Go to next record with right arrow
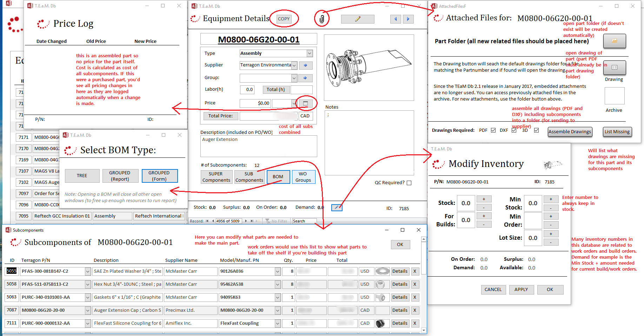The image size is (644, 336). point(408,19)
